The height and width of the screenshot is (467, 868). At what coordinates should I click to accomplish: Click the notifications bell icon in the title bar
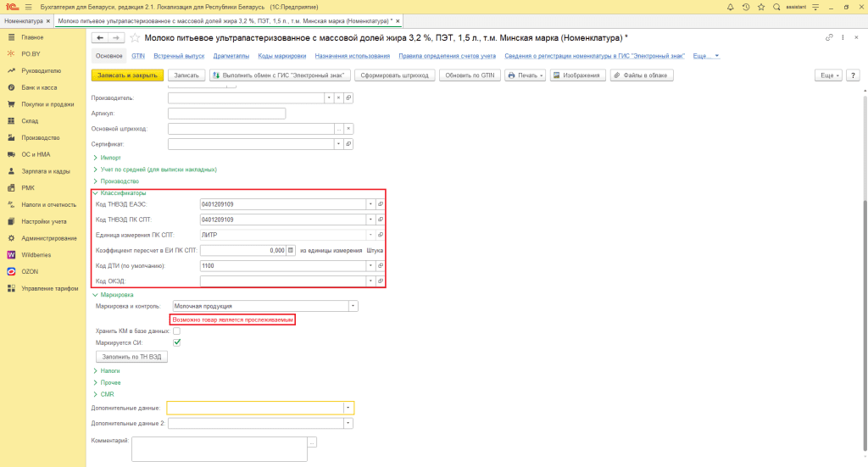[x=731, y=6]
